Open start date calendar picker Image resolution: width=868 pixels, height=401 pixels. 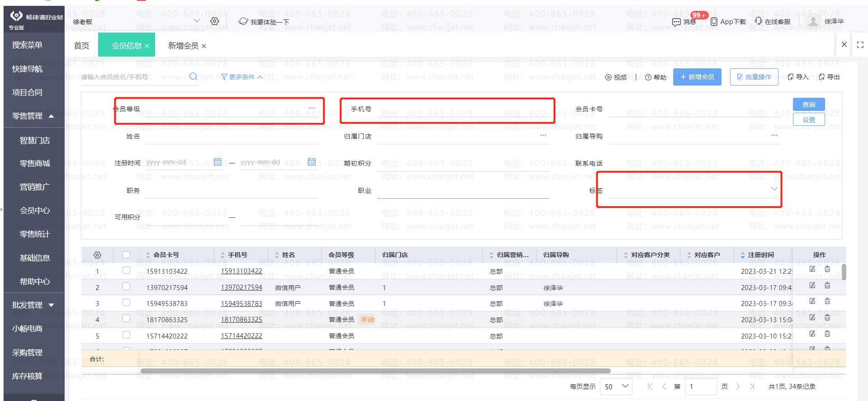(217, 162)
